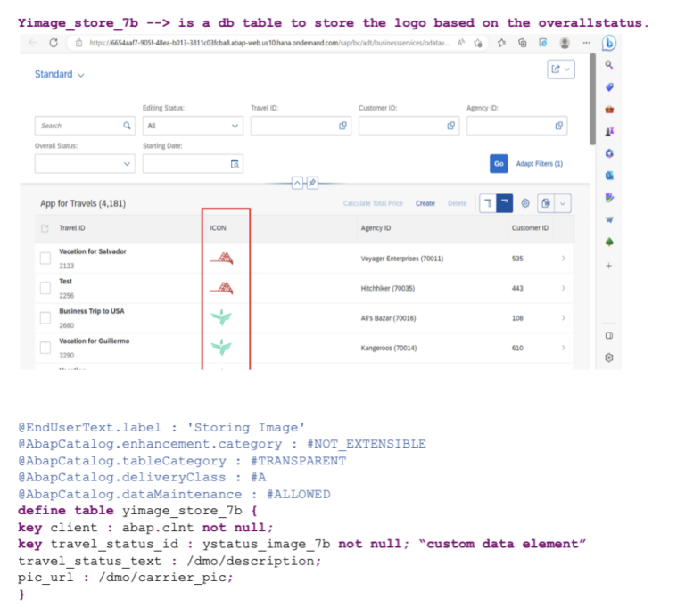This screenshot has height=616, width=685.
Task: Check the Vacation for Salvador row checkbox
Action: (x=45, y=259)
